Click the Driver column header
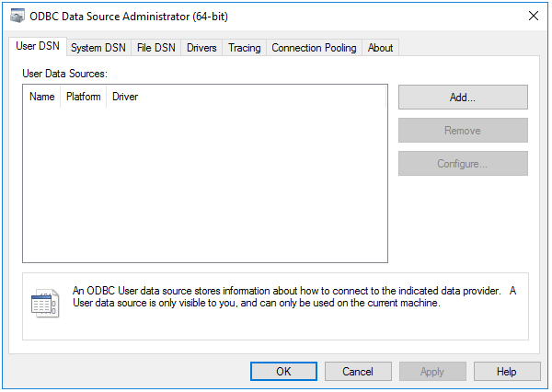This screenshot has height=392, width=552. [x=125, y=97]
